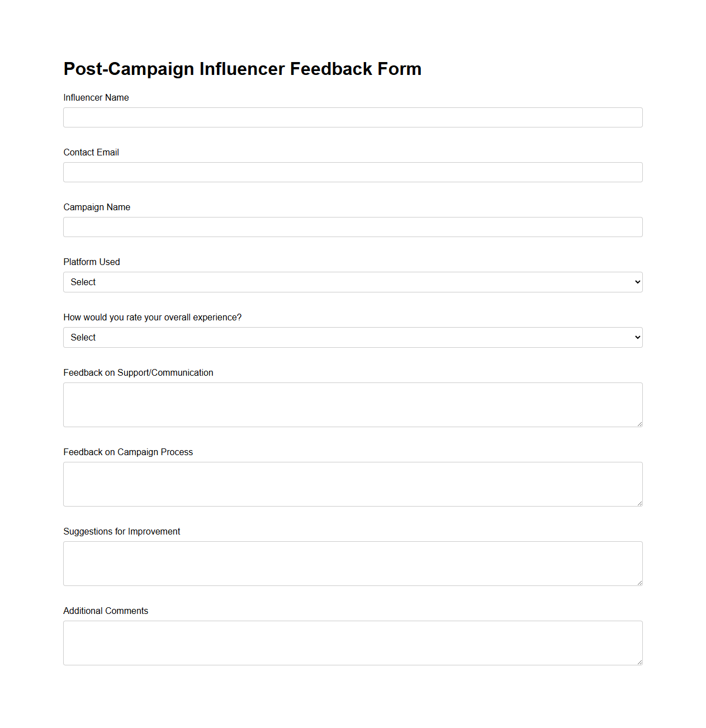Select the Influencer Name label
The height and width of the screenshot is (728, 706).
(x=96, y=97)
